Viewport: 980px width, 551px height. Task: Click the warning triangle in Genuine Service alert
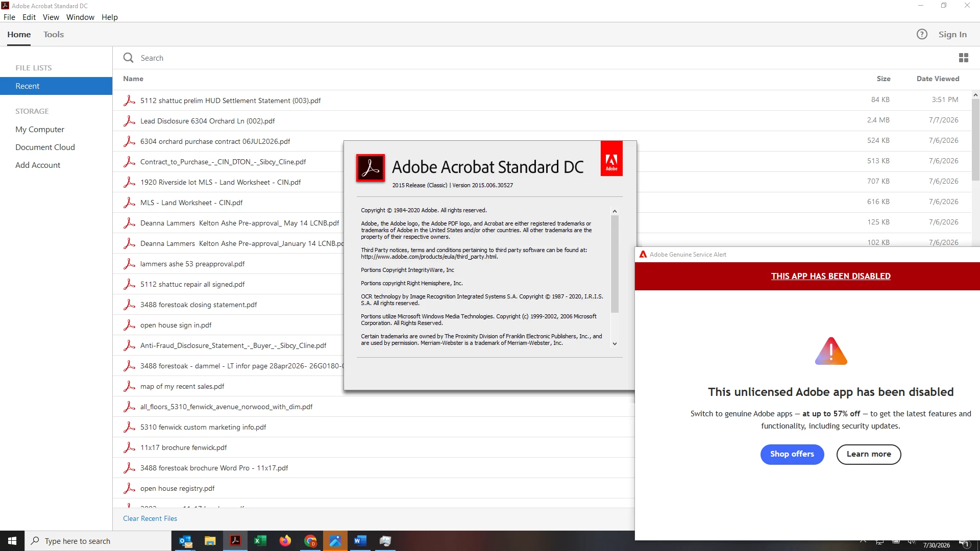[x=831, y=351]
